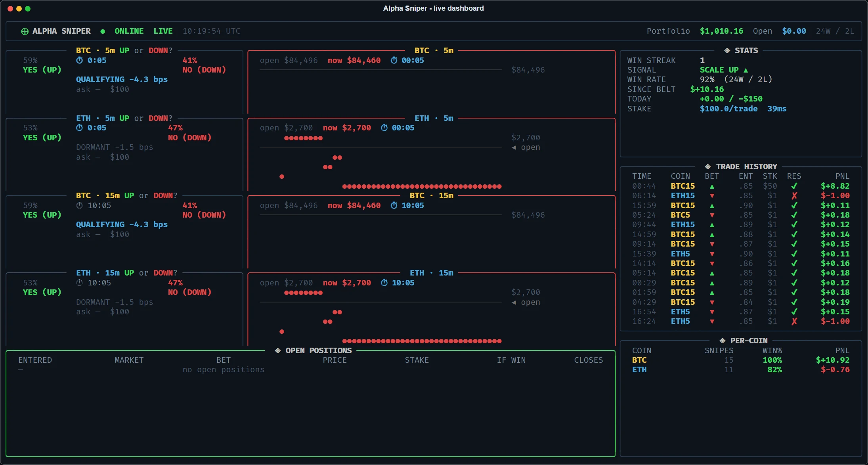Image resolution: width=868 pixels, height=465 pixels.
Task: Click the $-0.76 ETH PNL value
Action: (x=835, y=369)
